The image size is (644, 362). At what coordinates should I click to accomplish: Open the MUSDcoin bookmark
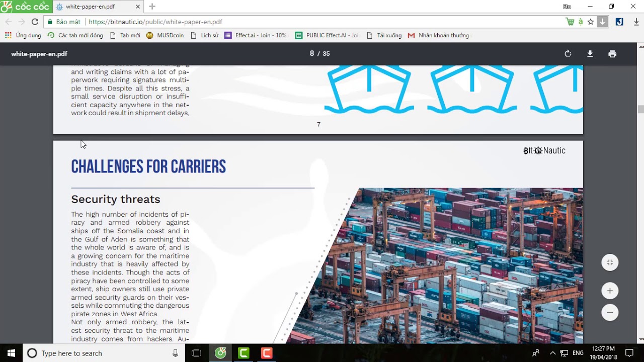(165, 35)
